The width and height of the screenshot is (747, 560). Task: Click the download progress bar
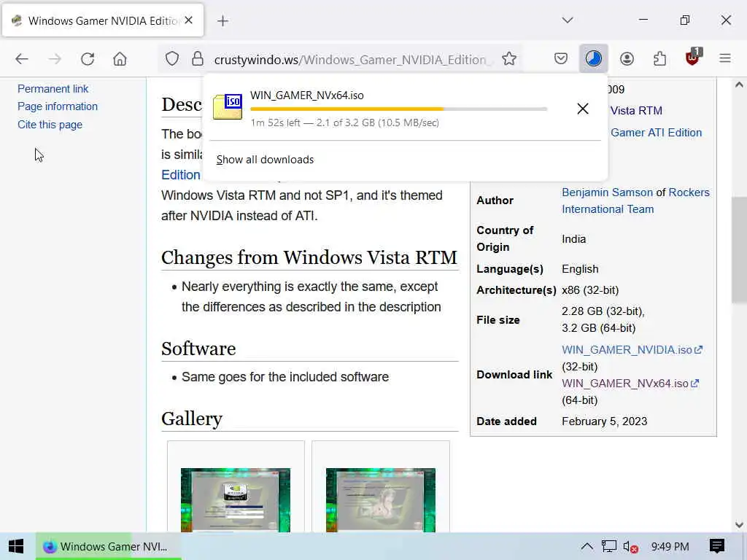pyautogui.click(x=399, y=109)
